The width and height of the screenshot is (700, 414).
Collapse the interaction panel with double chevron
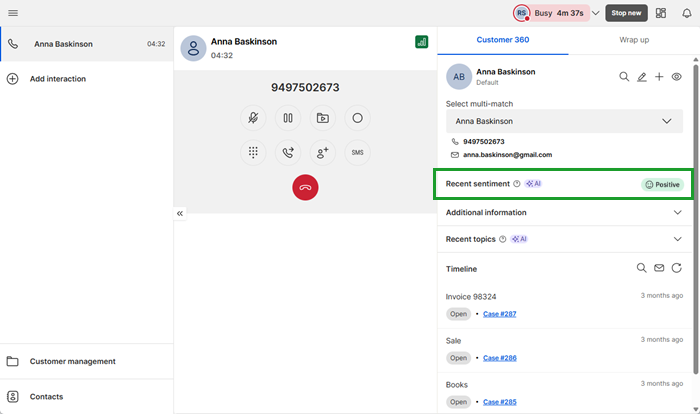(x=180, y=213)
